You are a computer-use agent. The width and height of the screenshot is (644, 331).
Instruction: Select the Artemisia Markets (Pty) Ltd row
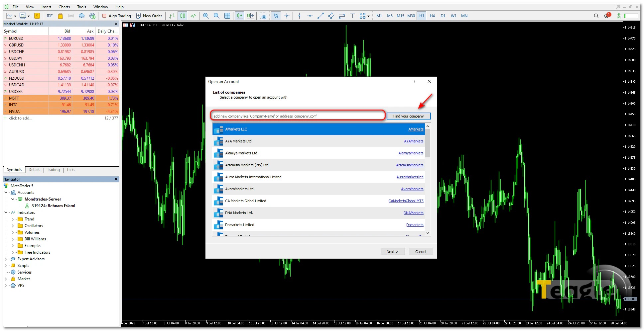(x=319, y=165)
